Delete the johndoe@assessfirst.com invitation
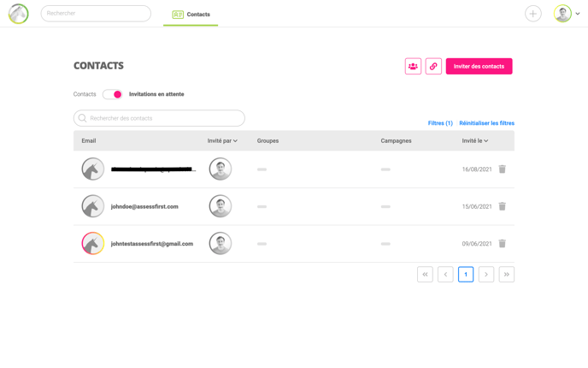Viewport: 588px width, 368px height. pos(503,206)
